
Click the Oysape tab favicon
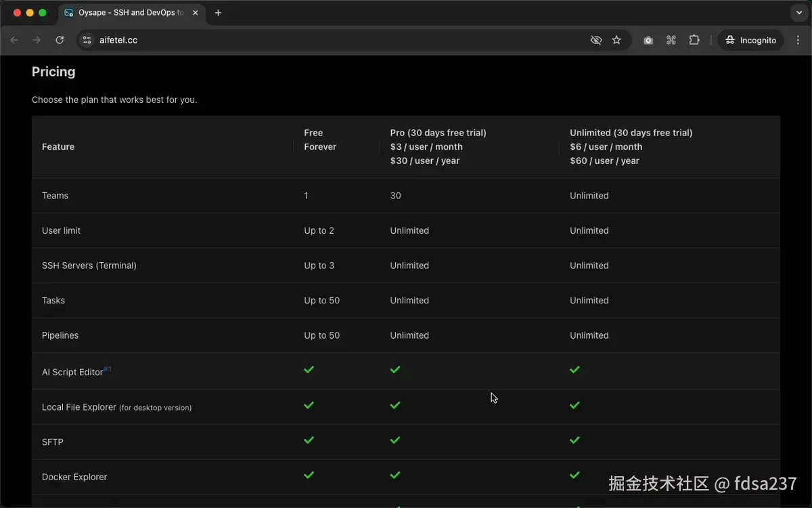pos(69,13)
